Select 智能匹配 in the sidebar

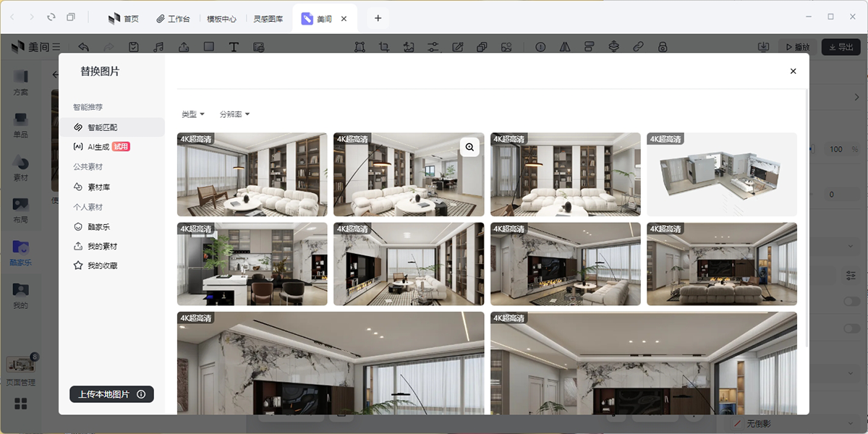pos(108,127)
